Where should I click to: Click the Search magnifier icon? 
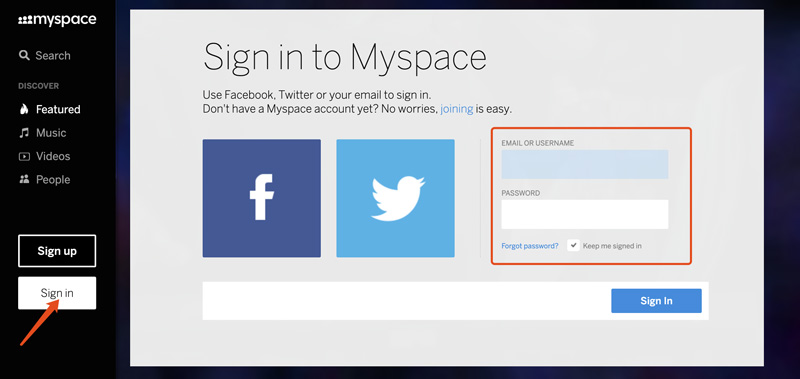[x=24, y=55]
